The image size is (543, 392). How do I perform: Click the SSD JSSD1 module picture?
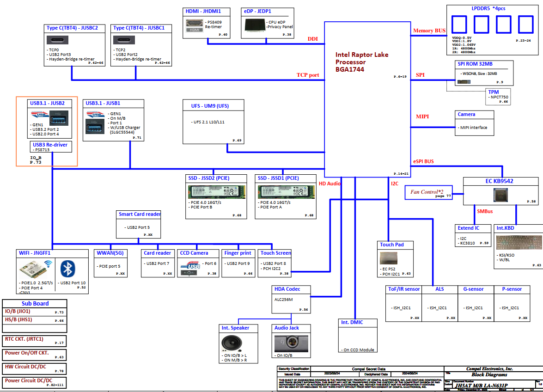click(286, 191)
